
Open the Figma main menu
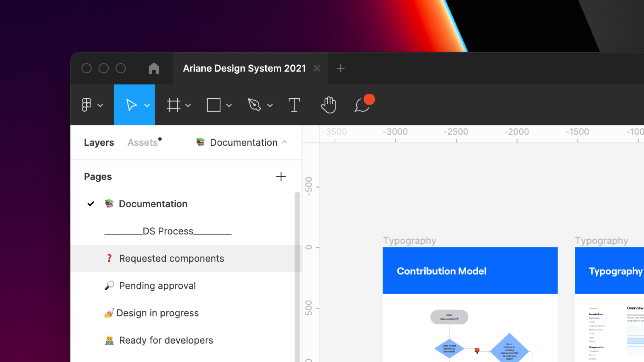[x=92, y=105]
